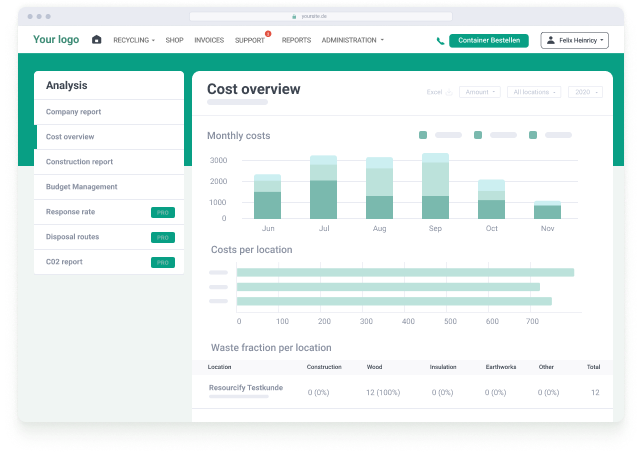Click the Container Bestellen button
Image resolution: width=642 pixels, height=456 pixels.
click(x=489, y=40)
